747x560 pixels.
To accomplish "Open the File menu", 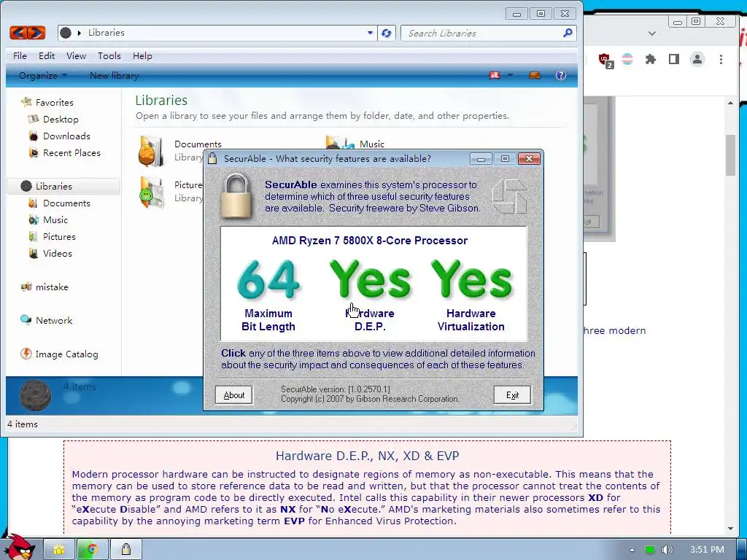I will [x=20, y=55].
